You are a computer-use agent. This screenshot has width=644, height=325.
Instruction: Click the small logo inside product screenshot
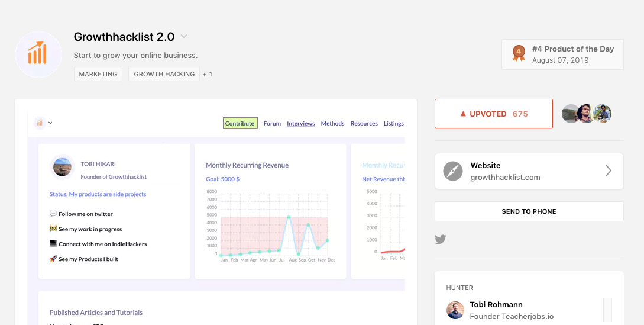[40, 123]
